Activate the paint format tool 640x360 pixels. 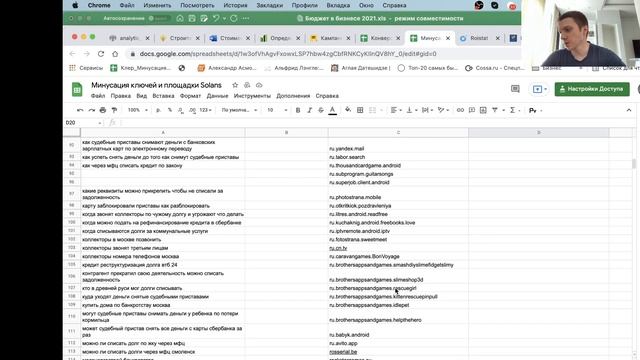[x=114, y=110]
